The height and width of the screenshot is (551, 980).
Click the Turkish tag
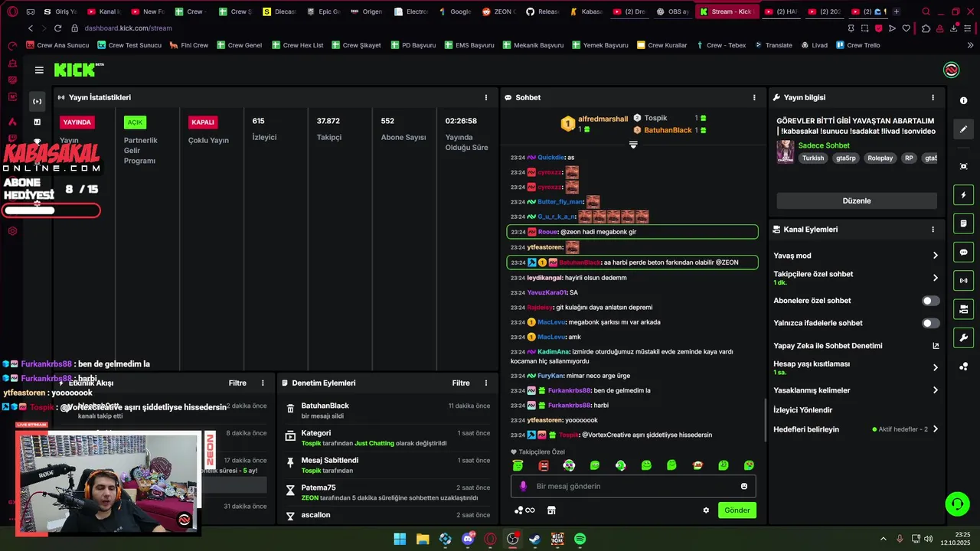point(813,158)
